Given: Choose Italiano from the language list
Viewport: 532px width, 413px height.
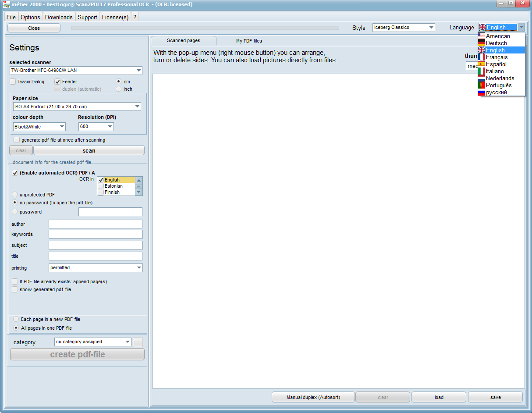Looking at the screenshot, I should click(495, 71).
